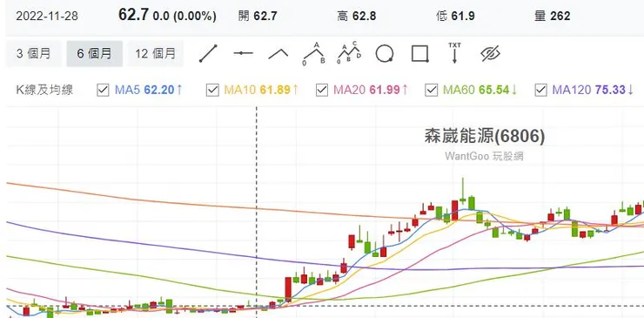Click the volume 量 262

click(x=552, y=16)
